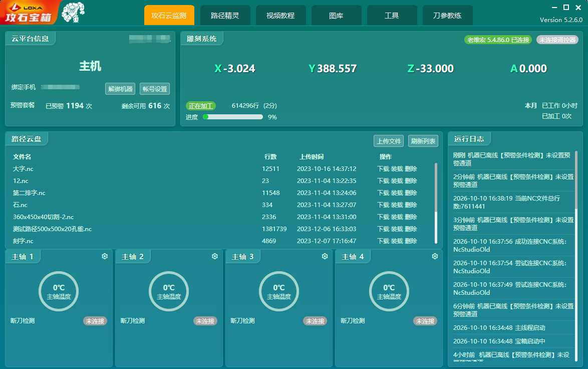
Task: Open settings gear for 主轴 2
Action: coord(215,256)
